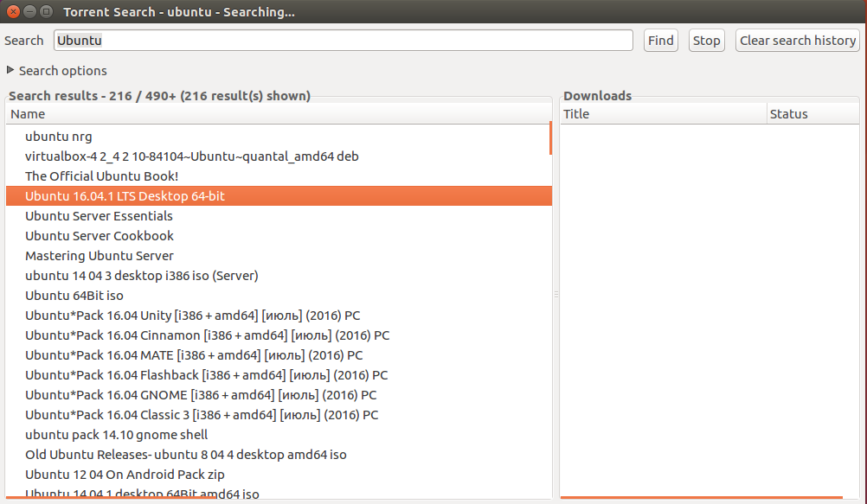Image resolution: width=867 pixels, height=504 pixels.
Task: Pick Mastering Ubuntu Server result
Action: (100, 256)
